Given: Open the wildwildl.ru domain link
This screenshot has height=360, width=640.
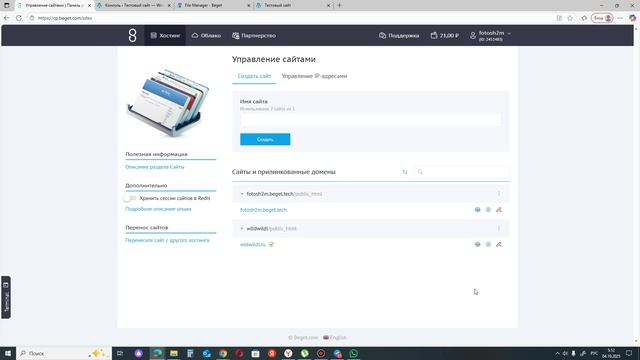Looking at the screenshot, I should point(253,244).
